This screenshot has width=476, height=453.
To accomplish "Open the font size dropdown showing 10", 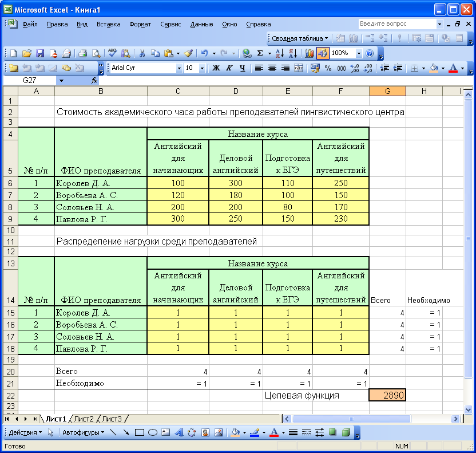I will point(202,68).
